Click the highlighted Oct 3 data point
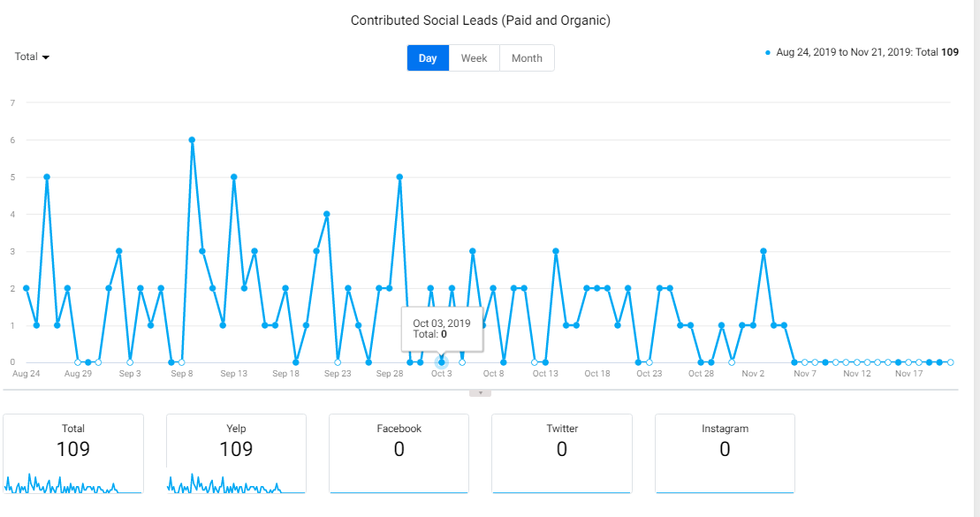The height and width of the screenshot is (517, 980). (441, 362)
